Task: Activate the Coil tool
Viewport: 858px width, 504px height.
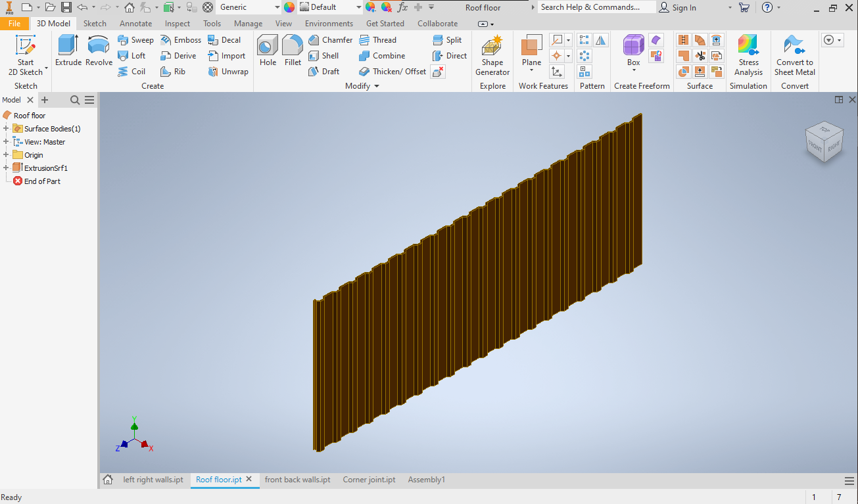Action: tap(131, 72)
